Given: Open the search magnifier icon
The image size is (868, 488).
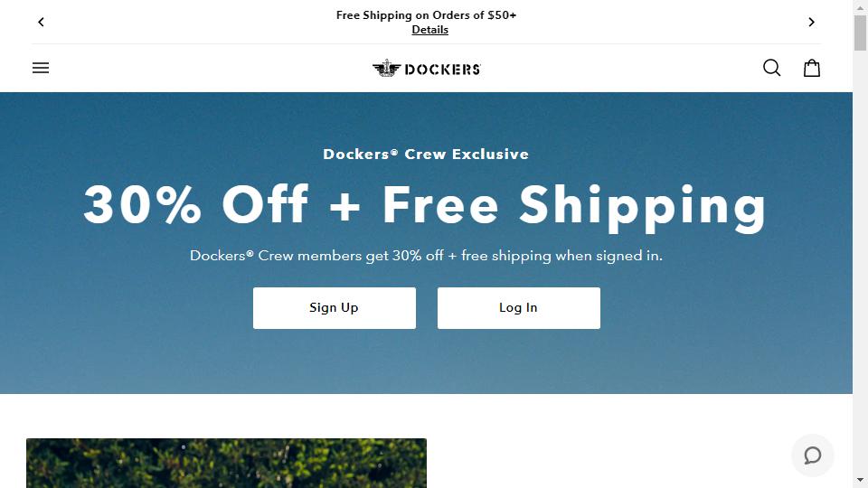Looking at the screenshot, I should click(771, 68).
